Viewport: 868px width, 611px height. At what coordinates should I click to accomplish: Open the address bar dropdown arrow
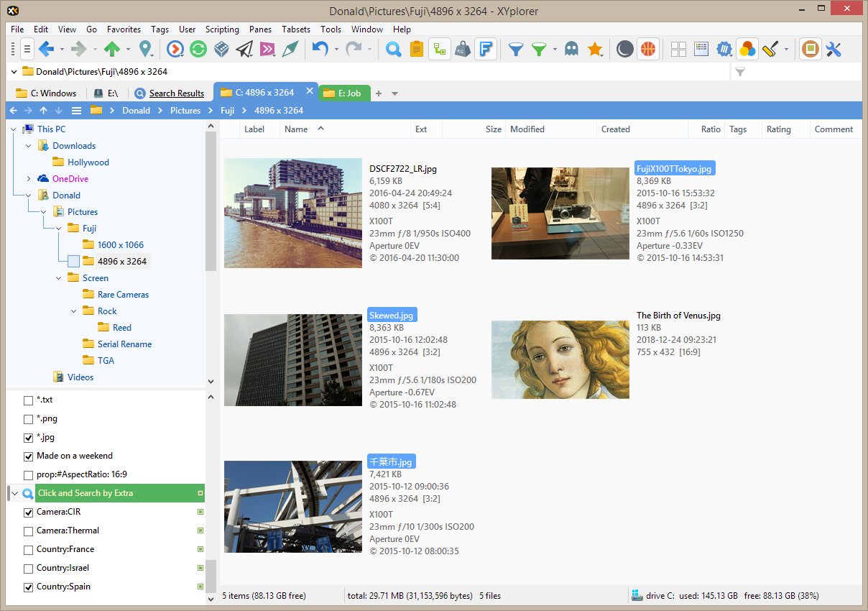(x=14, y=72)
